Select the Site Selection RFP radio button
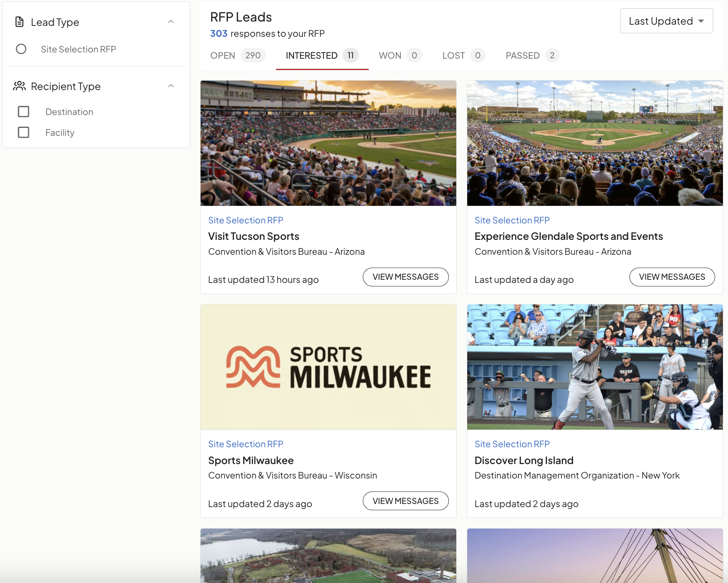 point(21,49)
